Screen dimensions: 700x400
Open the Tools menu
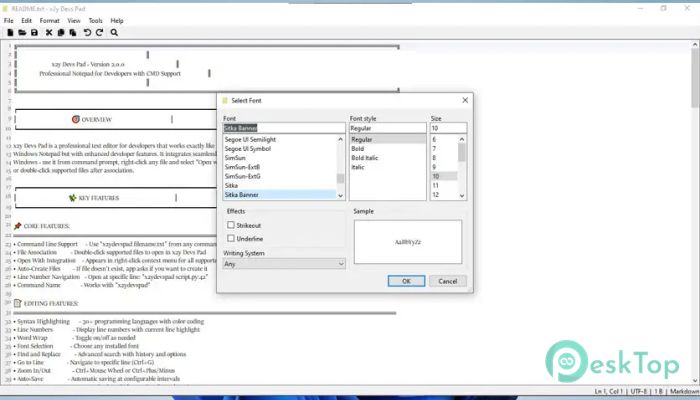click(x=95, y=21)
